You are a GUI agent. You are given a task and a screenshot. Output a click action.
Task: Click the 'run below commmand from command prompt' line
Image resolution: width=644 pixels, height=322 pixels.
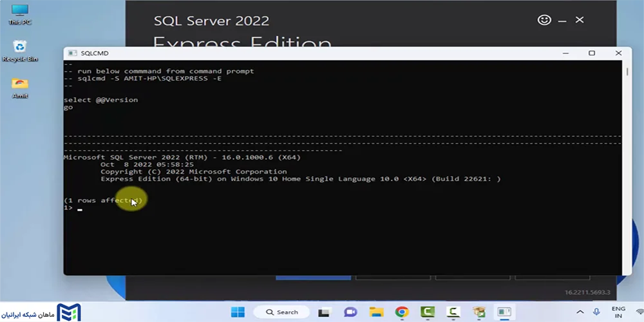159,71
